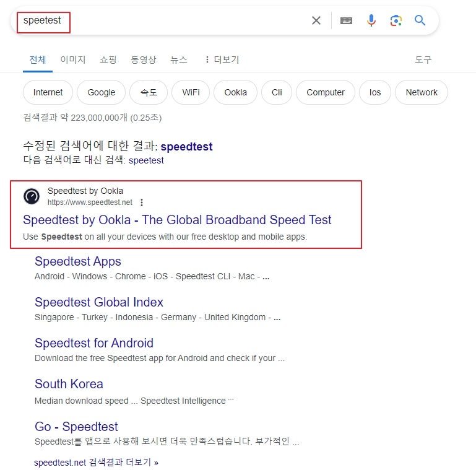Viewport: 476px width, 470px height.
Task: Select the Network filter chip
Action: coord(422,92)
